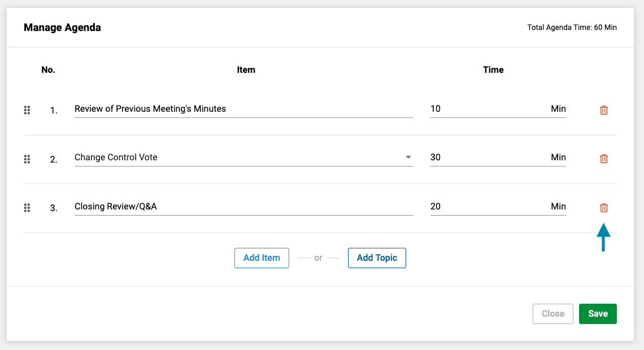644x350 pixels.
Task: Edit the Closing Review/Q&A text field
Action: 243,207
